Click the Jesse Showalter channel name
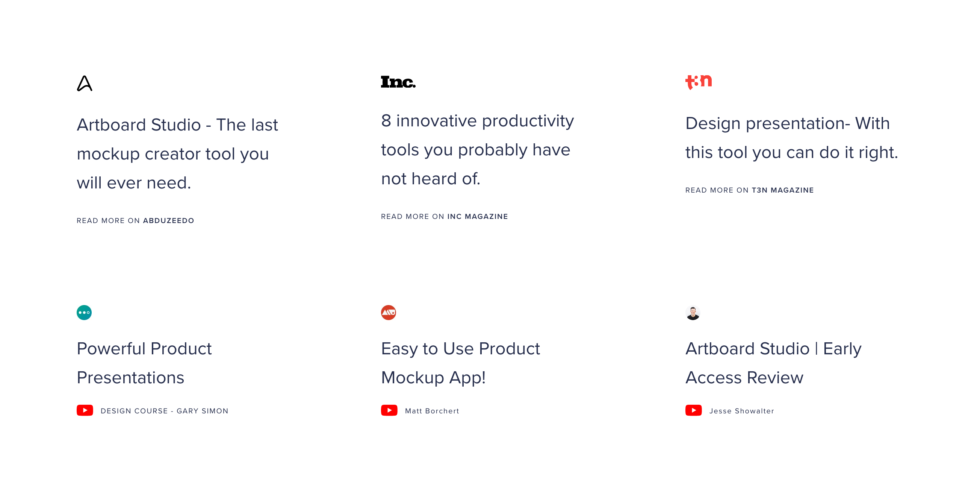This screenshot has width=980, height=492. [741, 411]
